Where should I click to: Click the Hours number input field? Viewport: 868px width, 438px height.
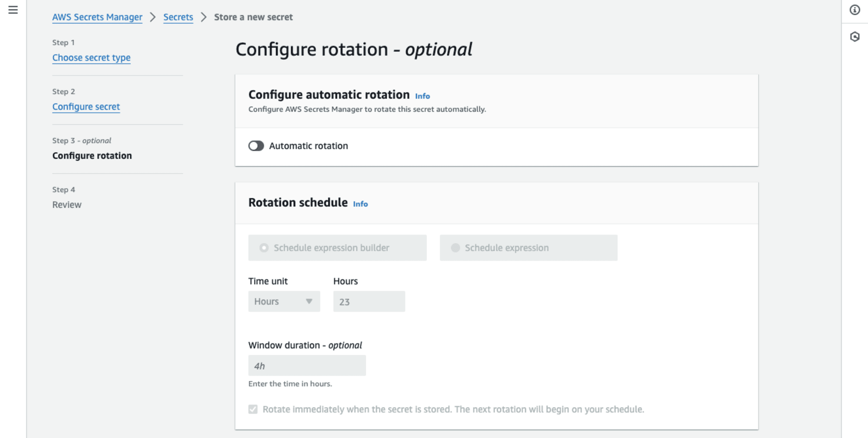tap(369, 301)
